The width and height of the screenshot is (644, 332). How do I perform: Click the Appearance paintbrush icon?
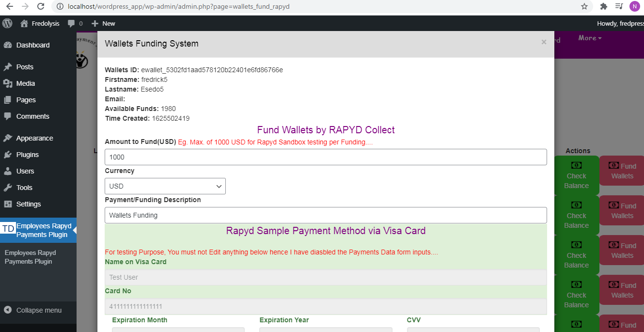(x=8, y=138)
